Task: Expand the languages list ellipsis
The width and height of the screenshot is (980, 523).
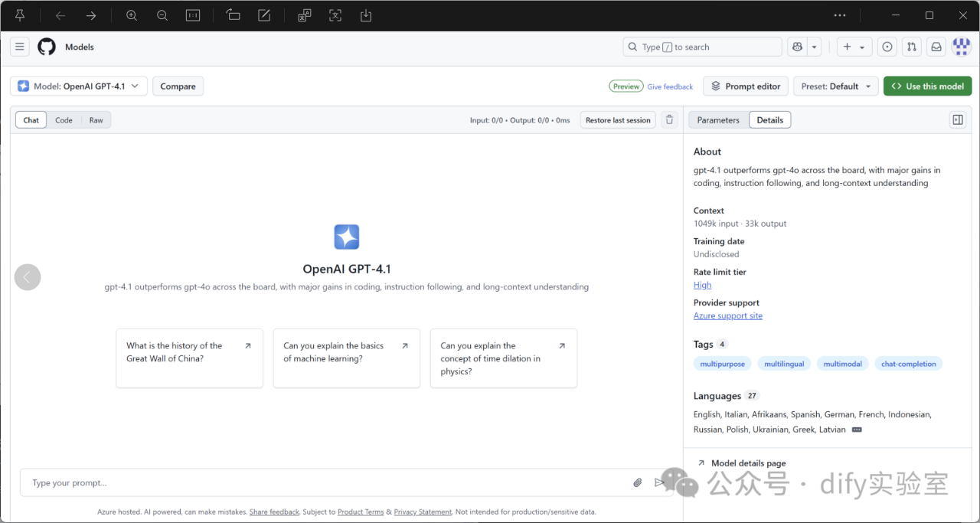Action: pyautogui.click(x=857, y=430)
